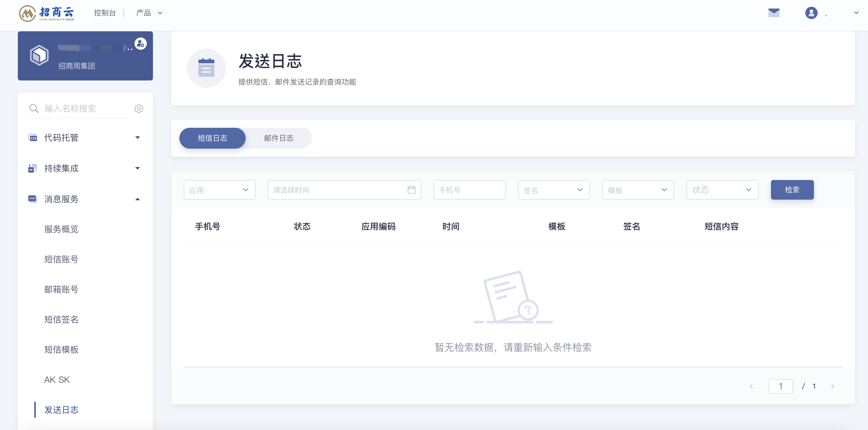Click 应用编码 column header
The image size is (868, 430).
(378, 226)
